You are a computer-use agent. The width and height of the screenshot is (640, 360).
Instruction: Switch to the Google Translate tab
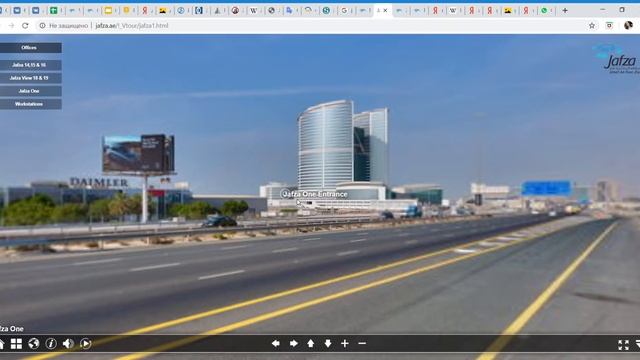coord(289,11)
